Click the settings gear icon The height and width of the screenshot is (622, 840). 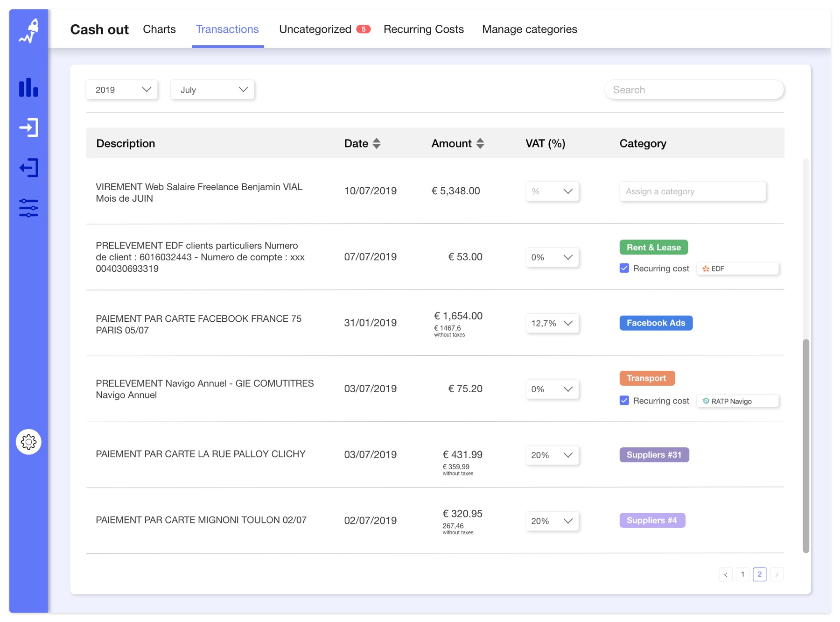(28, 441)
